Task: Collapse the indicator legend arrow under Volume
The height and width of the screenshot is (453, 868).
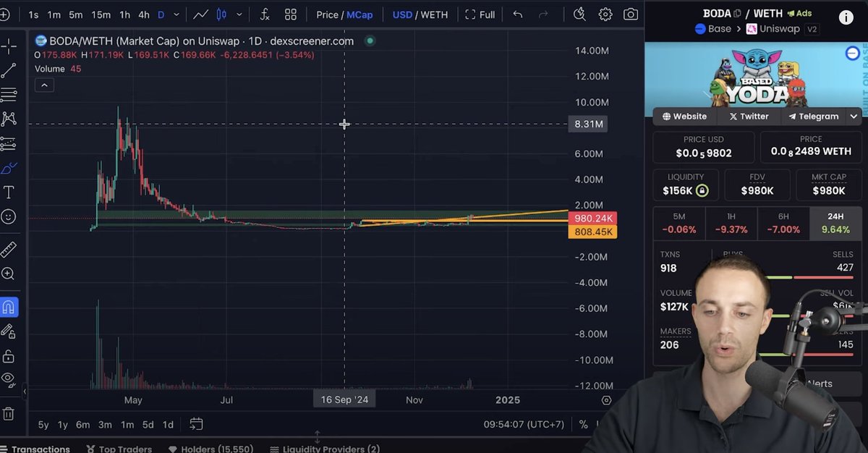Action: pos(44,85)
